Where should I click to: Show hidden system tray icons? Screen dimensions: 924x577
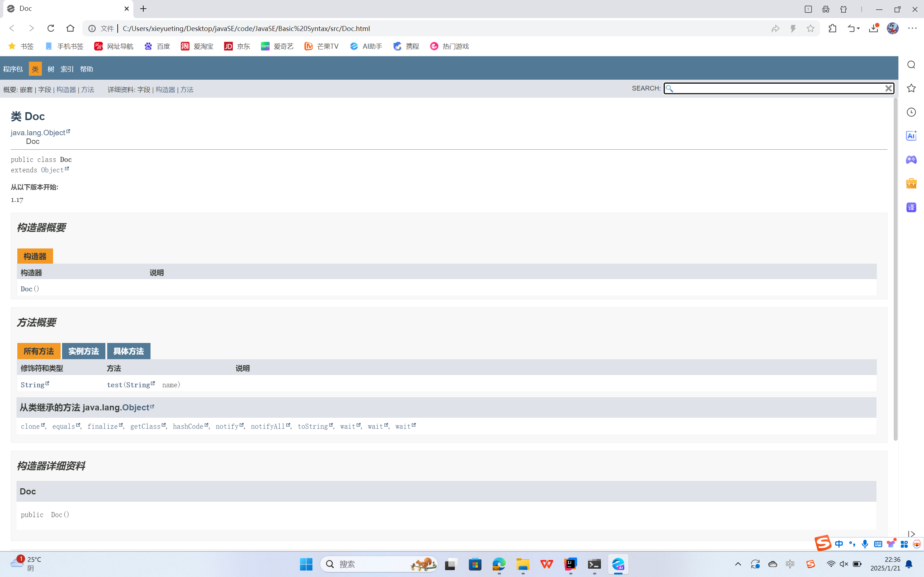pos(738,564)
